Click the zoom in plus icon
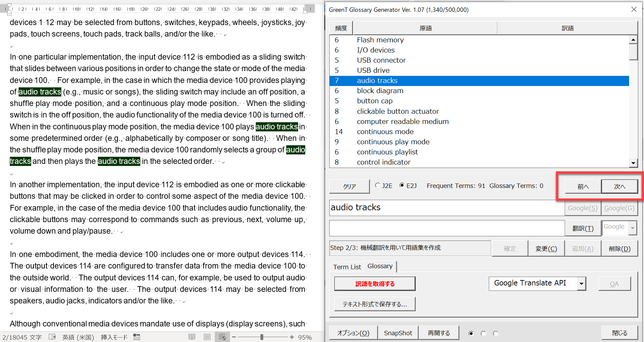The width and height of the screenshot is (644, 342). [x=292, y=337]
